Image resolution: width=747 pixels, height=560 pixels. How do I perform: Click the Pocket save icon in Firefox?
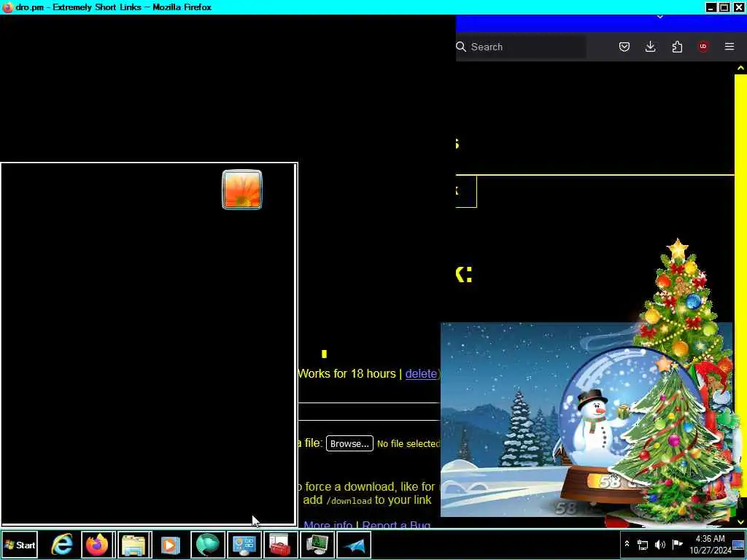624,47
